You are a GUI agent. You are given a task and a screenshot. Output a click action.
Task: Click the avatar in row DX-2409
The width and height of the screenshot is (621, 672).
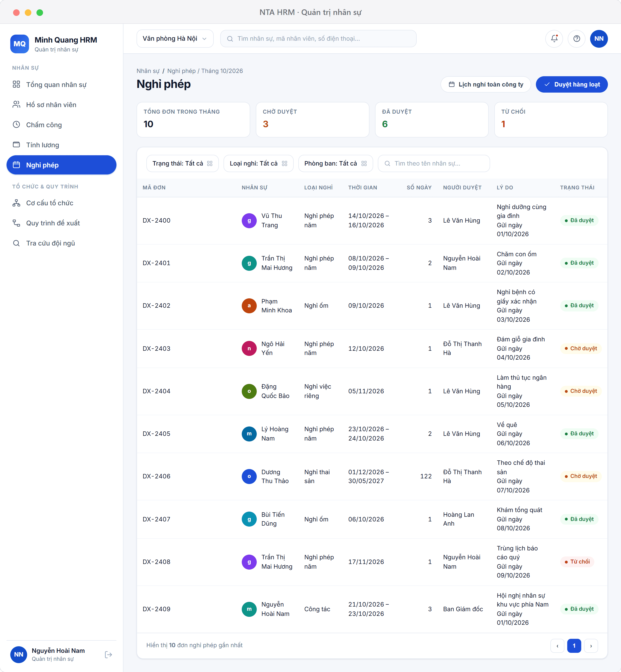[249, 609]
